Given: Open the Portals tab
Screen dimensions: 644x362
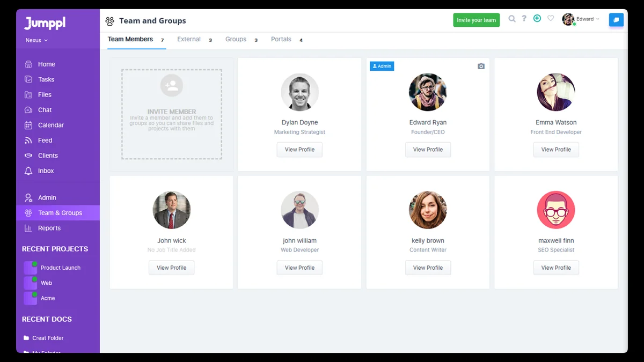Looking at the screenshot, I should (281, 40).
